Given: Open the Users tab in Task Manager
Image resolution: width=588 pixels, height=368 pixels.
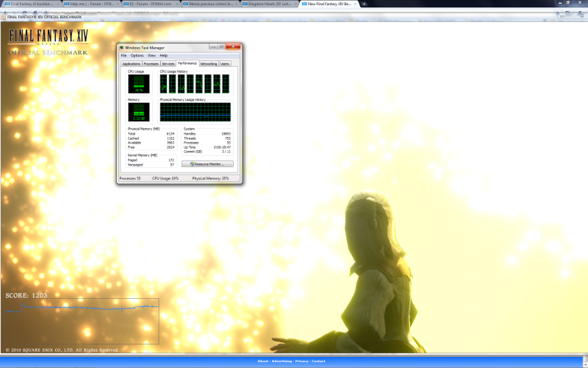Looking at the screenshot, I should coord(225,64).
